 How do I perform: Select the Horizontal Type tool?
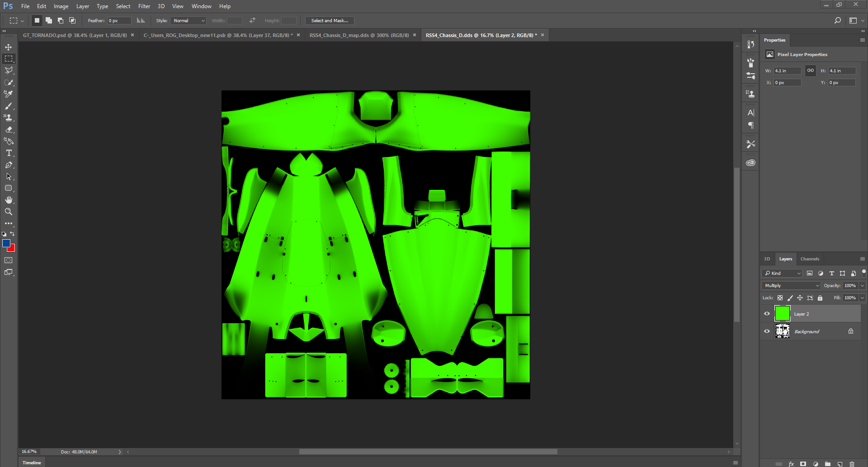coord(9,153)
